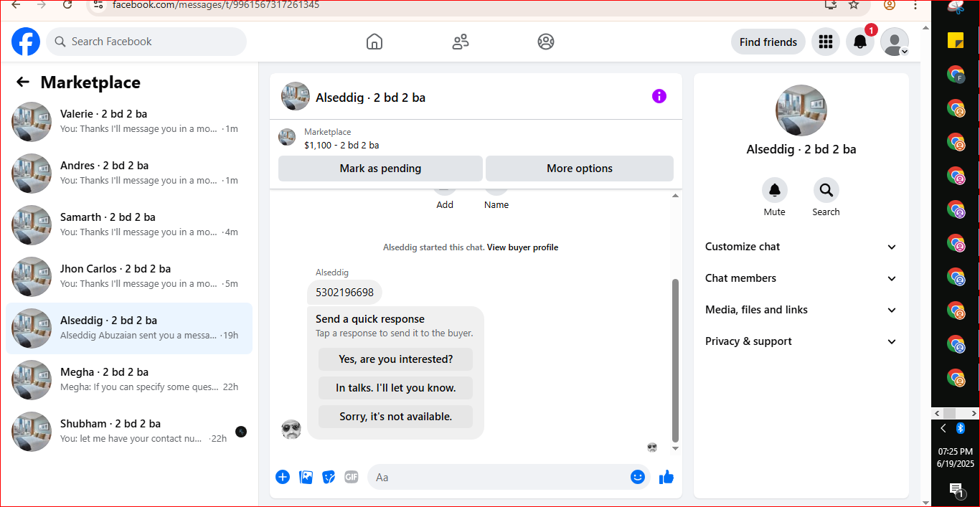
Task: Open the Groups icon in top navigation
Action: 546,42
